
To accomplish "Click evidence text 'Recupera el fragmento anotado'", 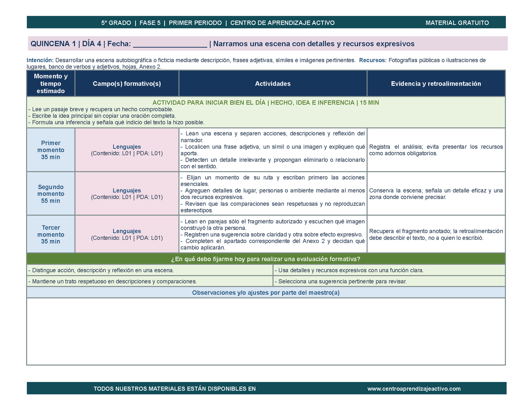I will 436,235.
